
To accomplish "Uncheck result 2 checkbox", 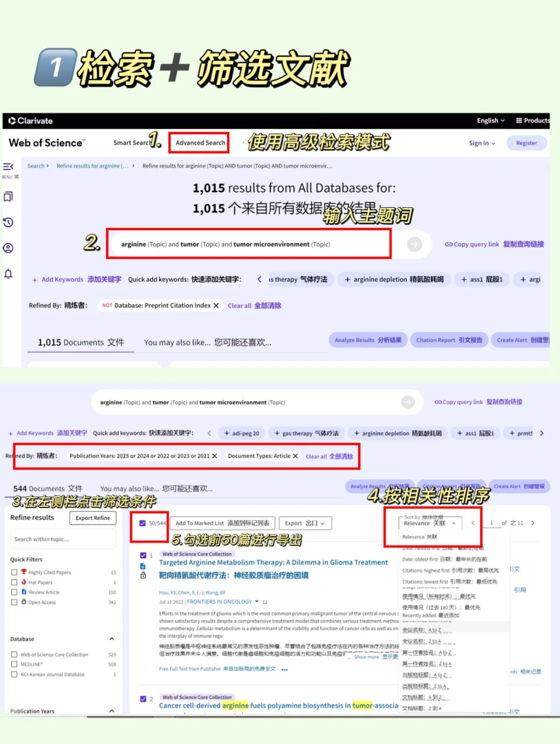I will (x=143, y=699).
